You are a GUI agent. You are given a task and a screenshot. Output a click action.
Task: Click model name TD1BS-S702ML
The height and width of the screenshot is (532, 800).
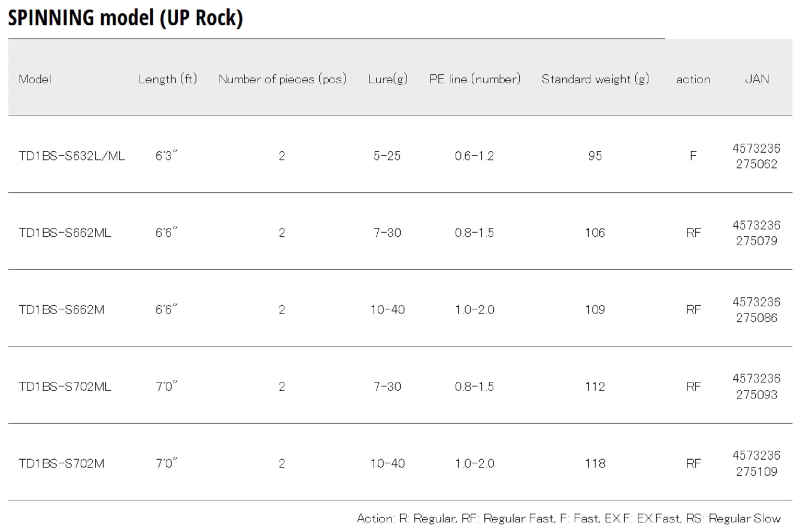click(65, 387)
